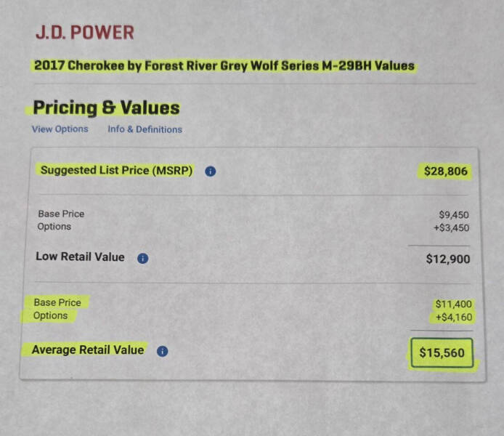Image resolution: width=504 pixels, height=436 pixels.
Task: Open the View Options link
Action: point(60,129)
